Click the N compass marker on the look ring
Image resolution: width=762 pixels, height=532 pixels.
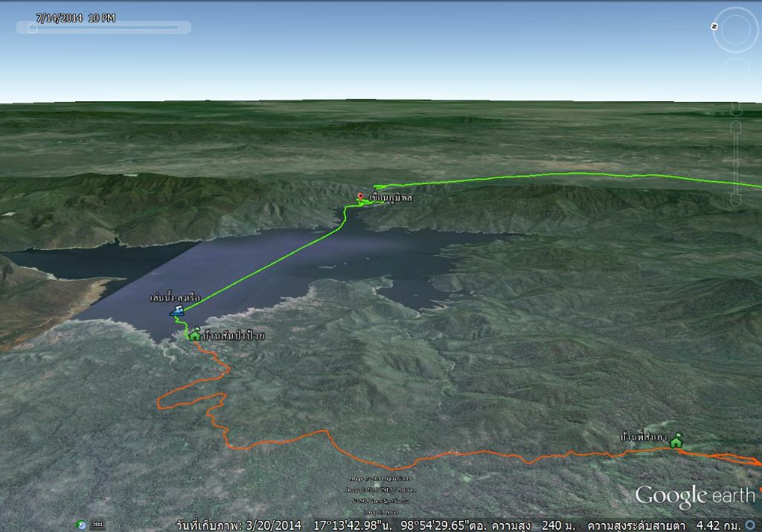pyautogui.click(x=714, y=27)
